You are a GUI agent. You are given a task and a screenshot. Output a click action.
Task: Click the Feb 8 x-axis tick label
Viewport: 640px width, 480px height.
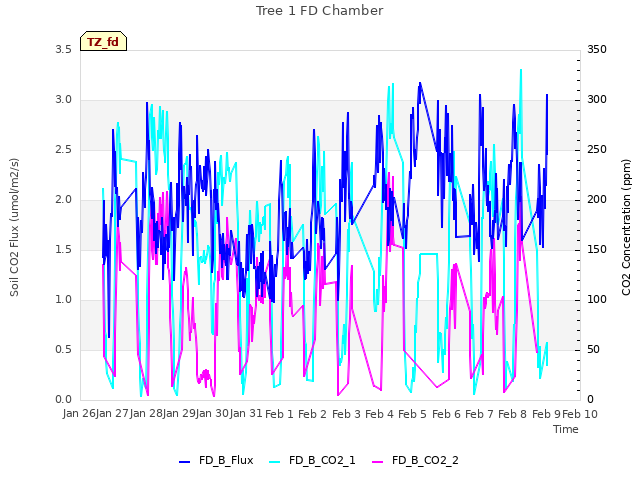[x=513, y=414]
